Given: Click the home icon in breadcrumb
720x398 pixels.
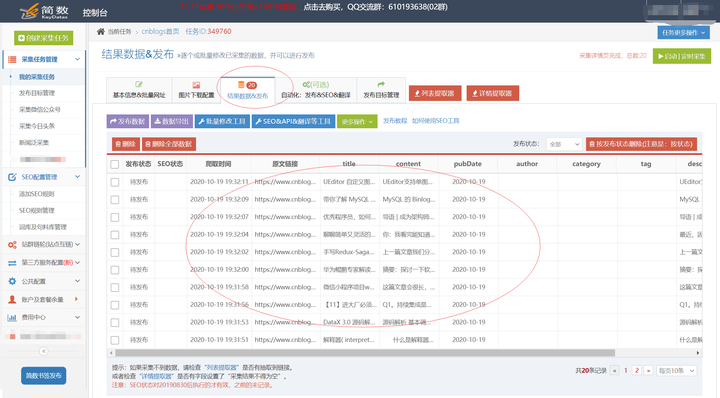Looking at the screenshot, I should pyautogui.click(x=101, y=32).
